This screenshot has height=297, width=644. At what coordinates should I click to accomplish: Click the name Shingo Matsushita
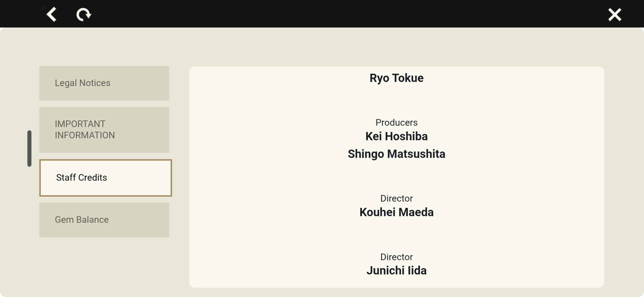pyautogui.click(x=397, y=154)
